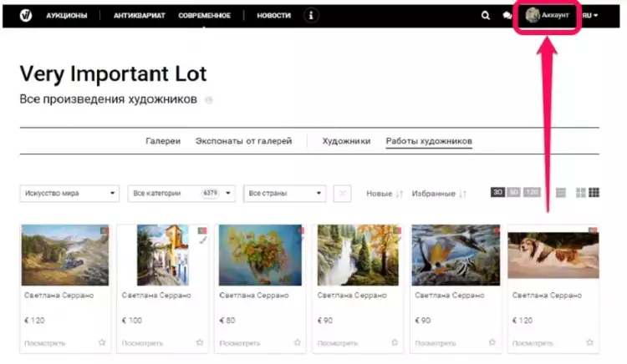627x364 pixels.
Task: Open the chat messages icon
Action: (507, 15)
